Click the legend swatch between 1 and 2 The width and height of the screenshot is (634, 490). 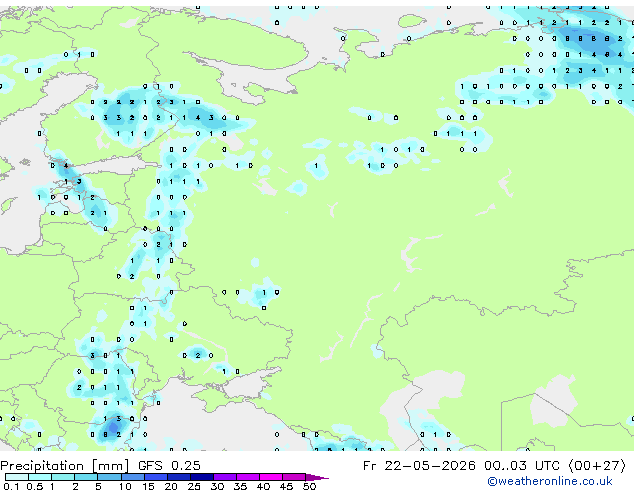(63, 477)
